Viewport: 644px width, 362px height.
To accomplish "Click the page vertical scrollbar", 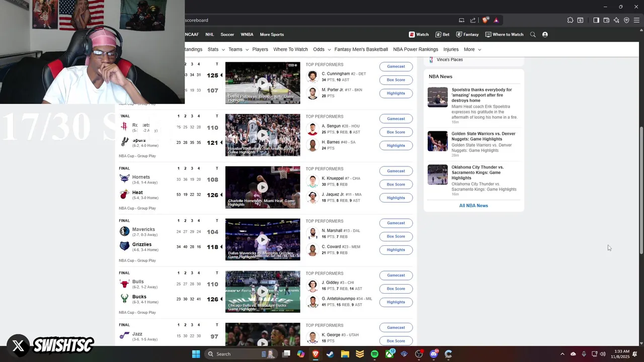I will 641,191.
